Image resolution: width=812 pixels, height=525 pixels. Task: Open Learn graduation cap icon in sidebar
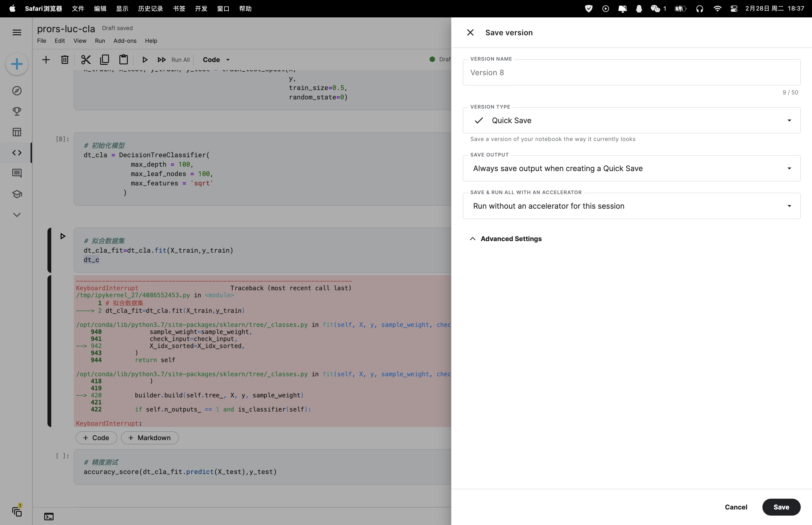[17, 194]
